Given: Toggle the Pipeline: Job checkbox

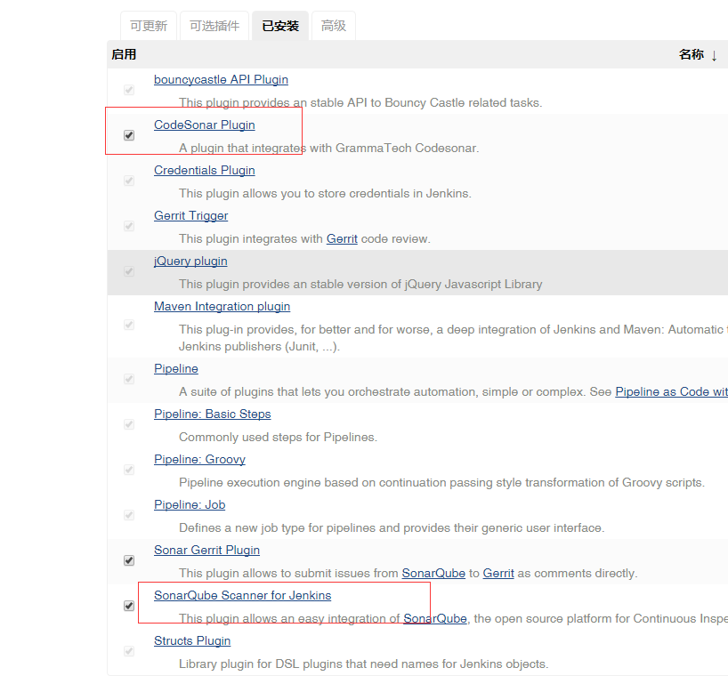Looking at the screenshot, I should 129,516.
